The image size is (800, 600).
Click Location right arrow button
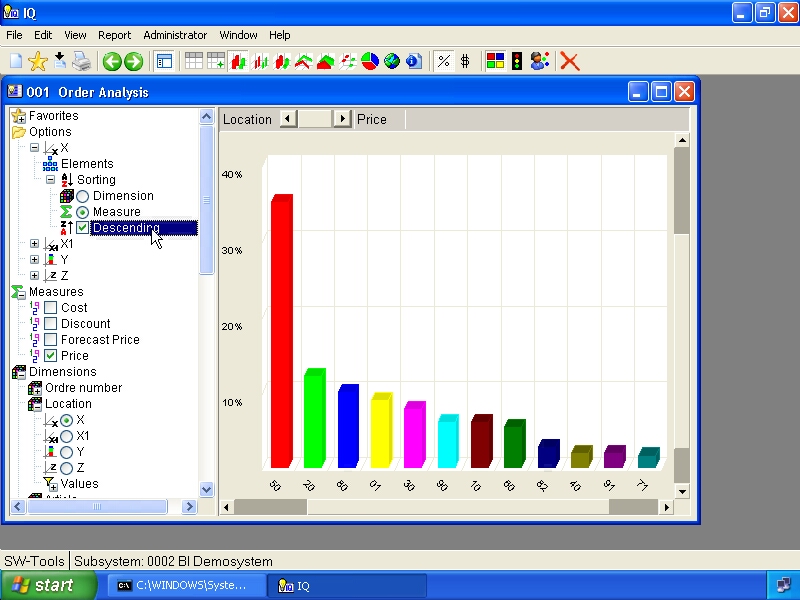tap(342, 119)
